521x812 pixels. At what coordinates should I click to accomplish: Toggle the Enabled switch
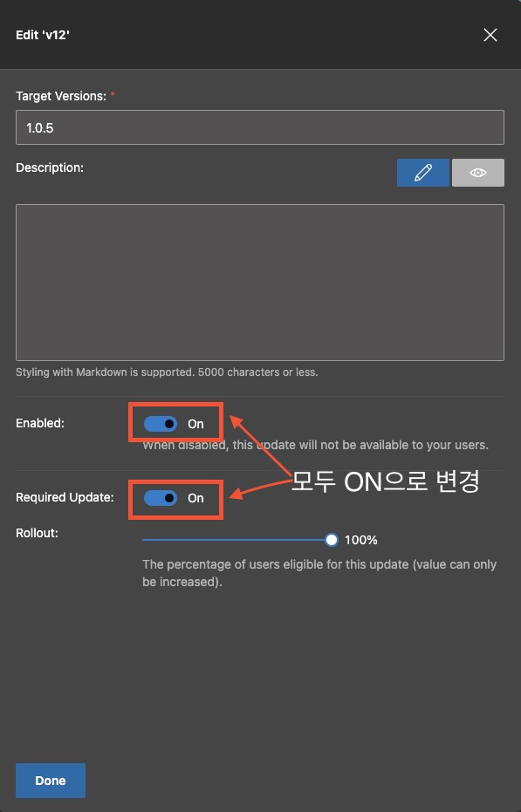click(161, 424)
